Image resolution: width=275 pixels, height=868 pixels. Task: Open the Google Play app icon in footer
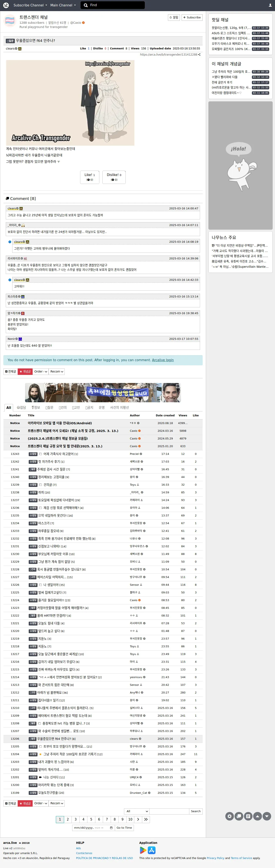point(143,850)
